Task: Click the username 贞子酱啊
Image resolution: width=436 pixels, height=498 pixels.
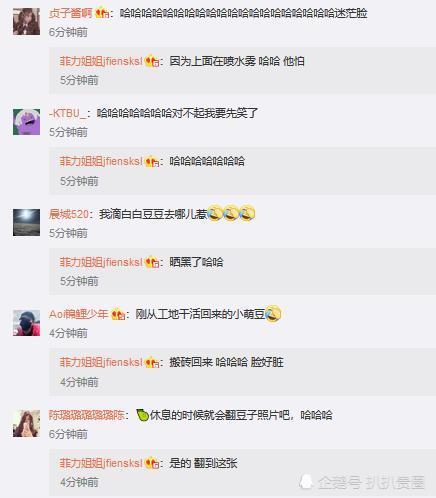Action: coord(70,13)
